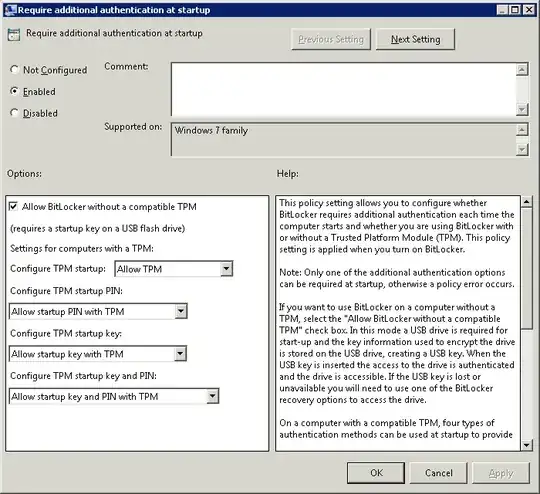Minimize the dialog window
The height and width of the screenshot is (494, 540).
pos(502,10)
